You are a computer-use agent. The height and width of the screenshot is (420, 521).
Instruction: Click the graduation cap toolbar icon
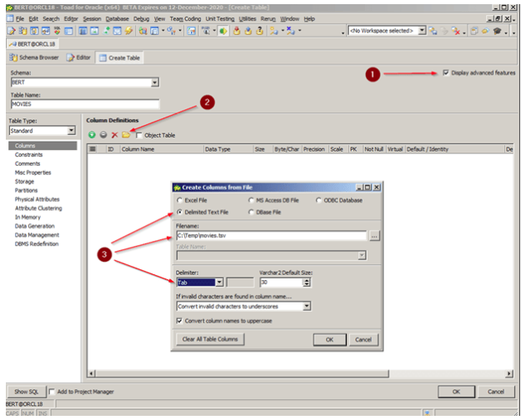[497, 31]
